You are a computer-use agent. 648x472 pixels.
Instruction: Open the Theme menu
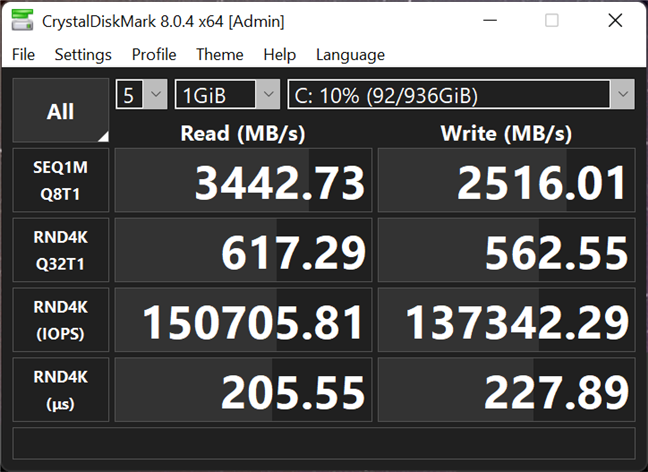pos(219,55)
